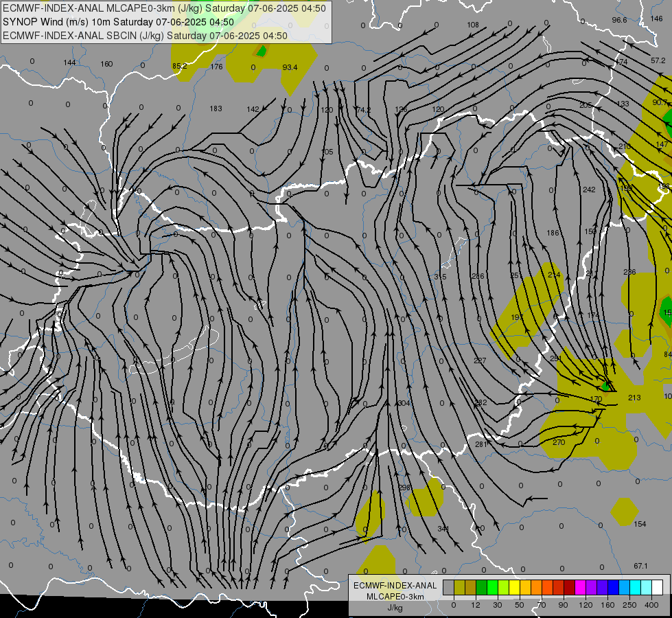672x618 pixels.
Task: Pick the pure yellow legend swatch
Action: pos(514,587)
